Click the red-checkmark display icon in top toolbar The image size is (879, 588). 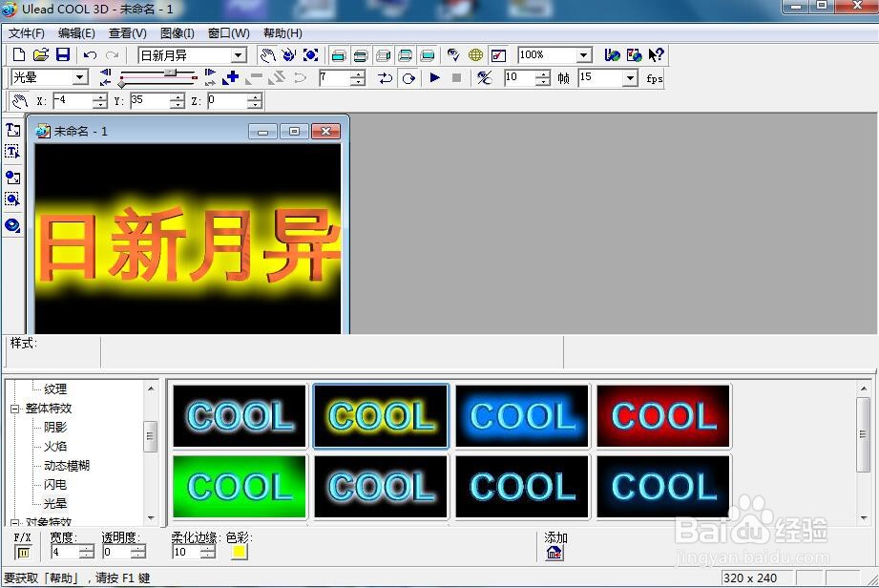click(x=498, y=55)
